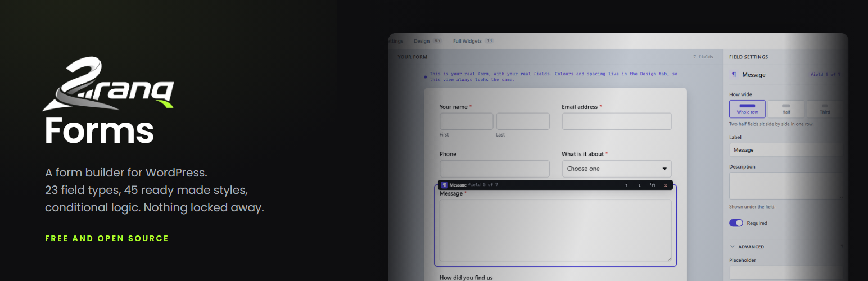Click the 'Your name' label
Viewport: 868px width, 281px height.
(454, 107)
